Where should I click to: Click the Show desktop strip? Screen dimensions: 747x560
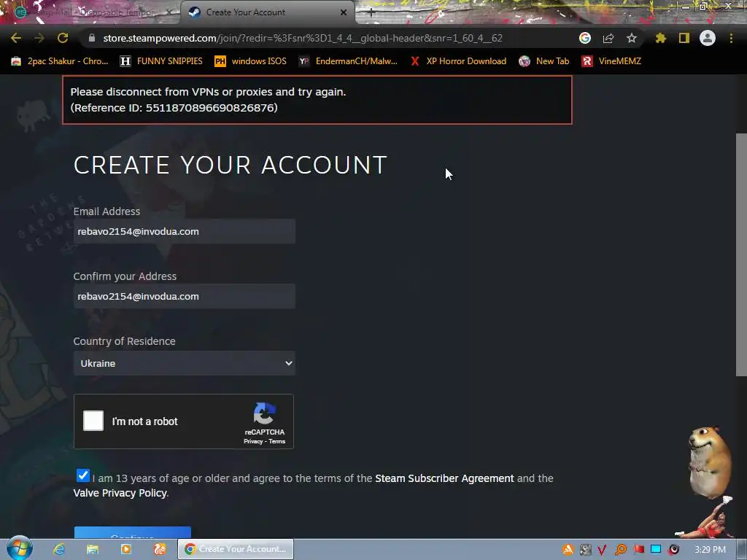tap(742, 550)
